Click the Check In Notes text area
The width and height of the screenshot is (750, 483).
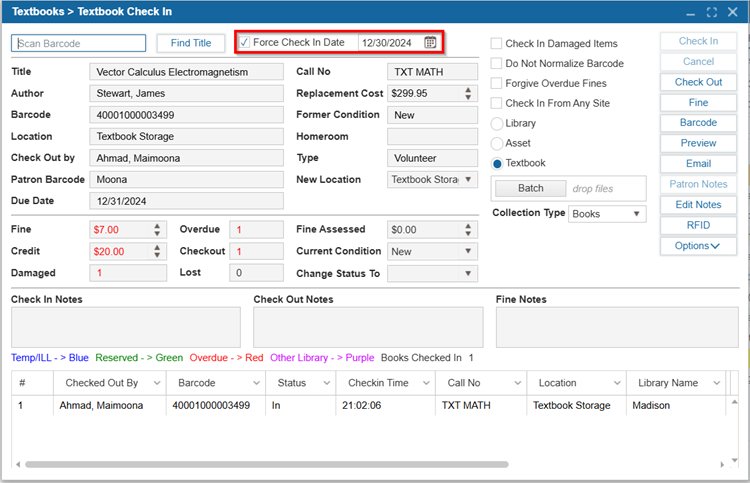tap(126, 328)
